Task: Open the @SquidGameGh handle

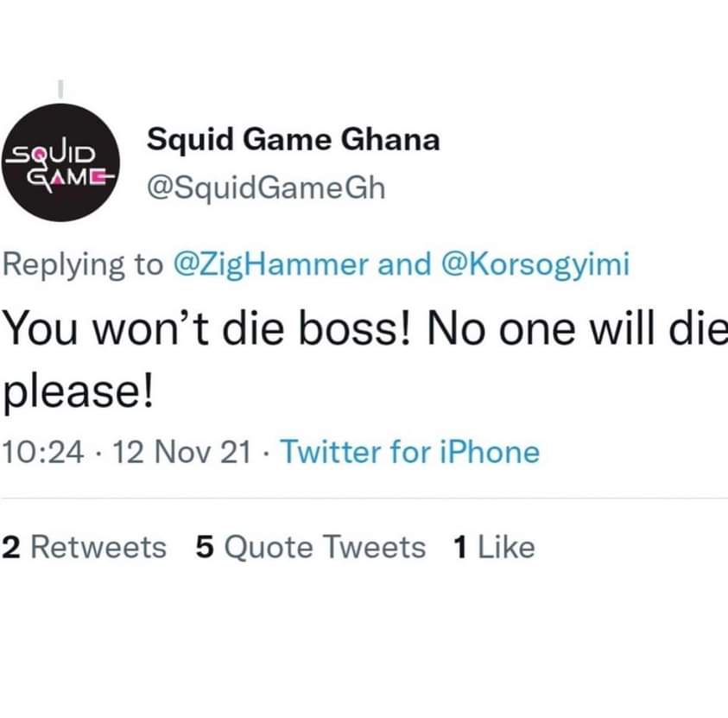Action: coord(266,188)
